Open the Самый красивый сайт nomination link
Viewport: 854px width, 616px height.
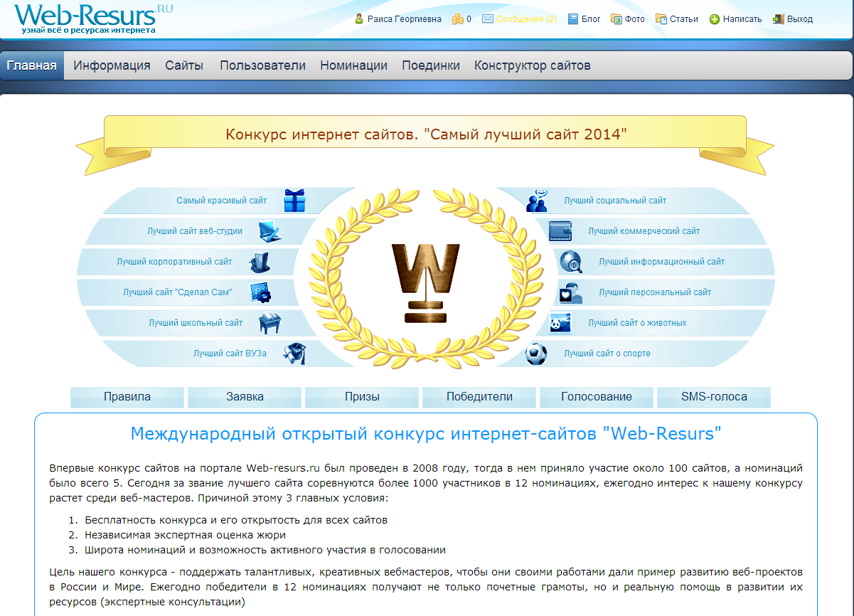[222, 201]
